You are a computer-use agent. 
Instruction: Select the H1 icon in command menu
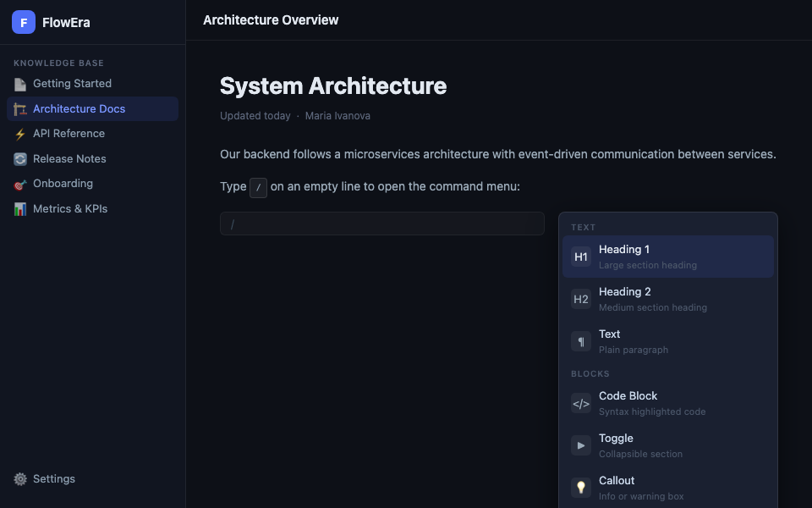pos(581,257)
